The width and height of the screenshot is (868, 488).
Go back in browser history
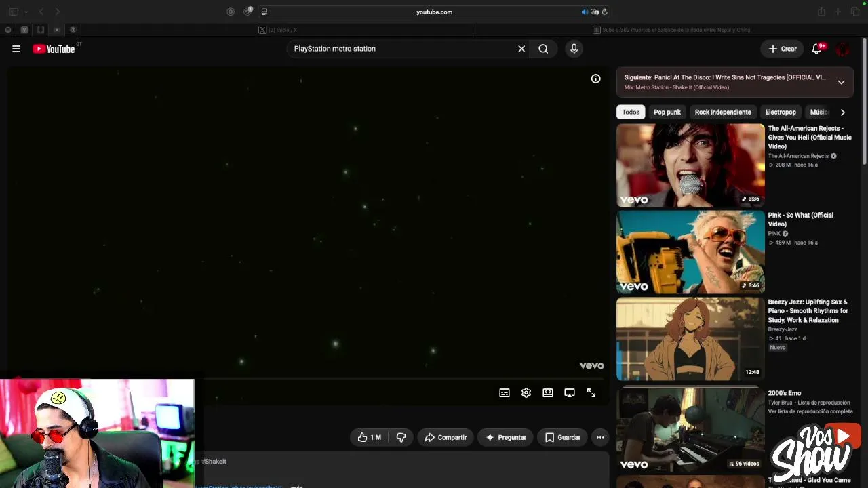(x=41, y=12)
